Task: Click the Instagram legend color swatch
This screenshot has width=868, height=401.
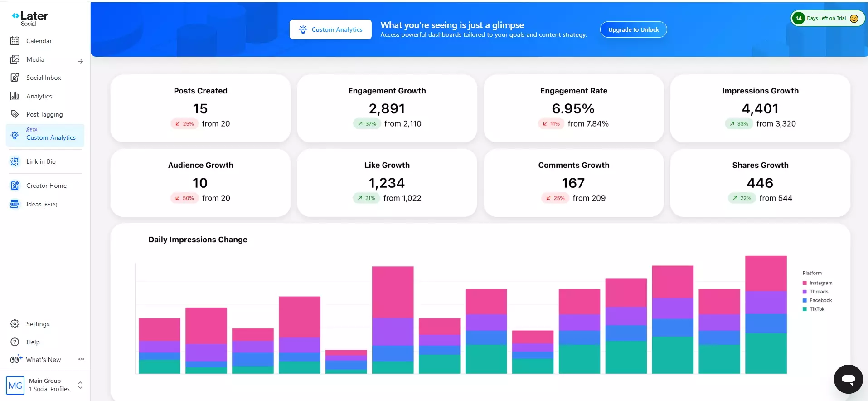Action: tap(805, 283)
